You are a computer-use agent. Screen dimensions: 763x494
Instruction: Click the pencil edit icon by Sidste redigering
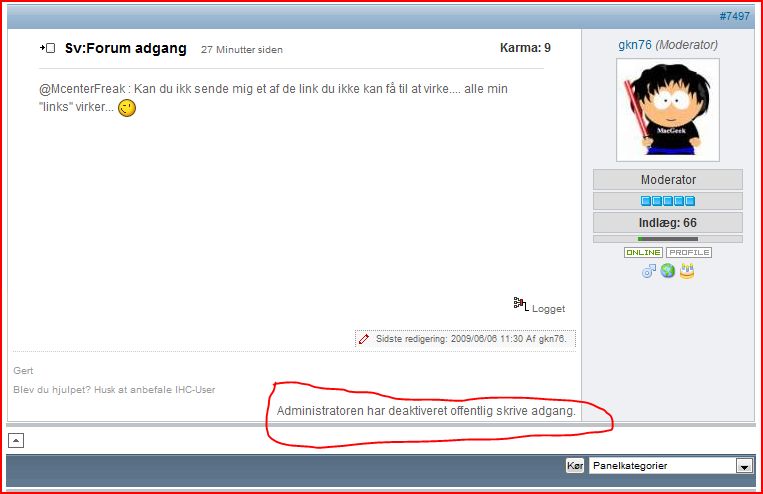pos(364,339)
